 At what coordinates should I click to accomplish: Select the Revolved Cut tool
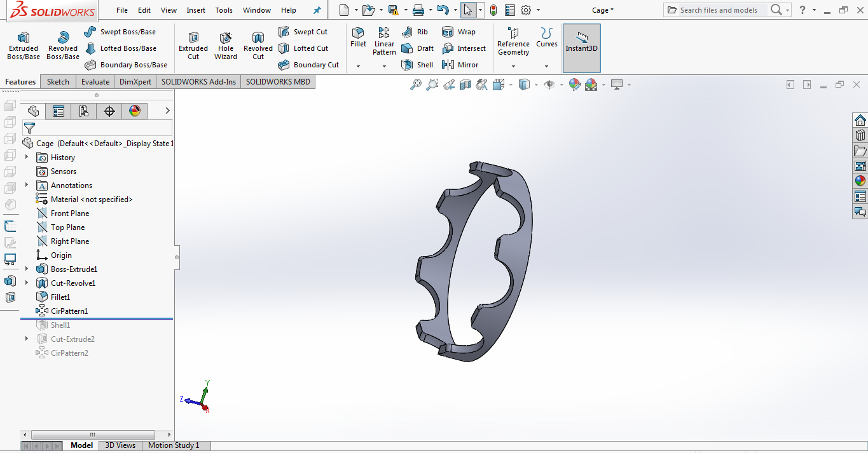pos(258,46)
